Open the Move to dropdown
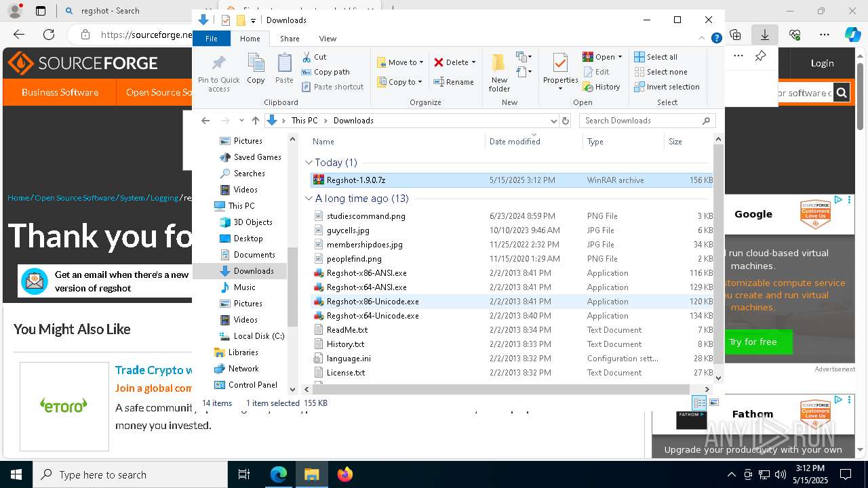The image size is (868, 488). (400, 62)
